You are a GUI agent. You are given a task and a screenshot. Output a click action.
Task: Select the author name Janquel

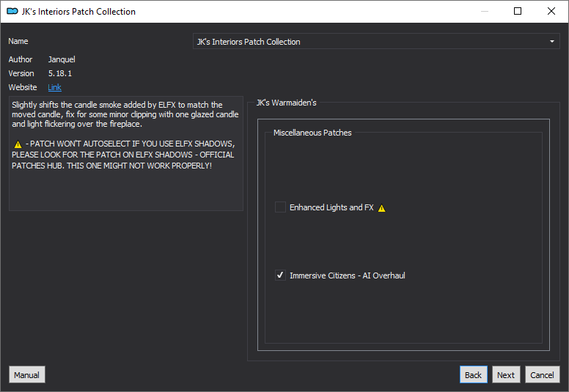(62, 59)
